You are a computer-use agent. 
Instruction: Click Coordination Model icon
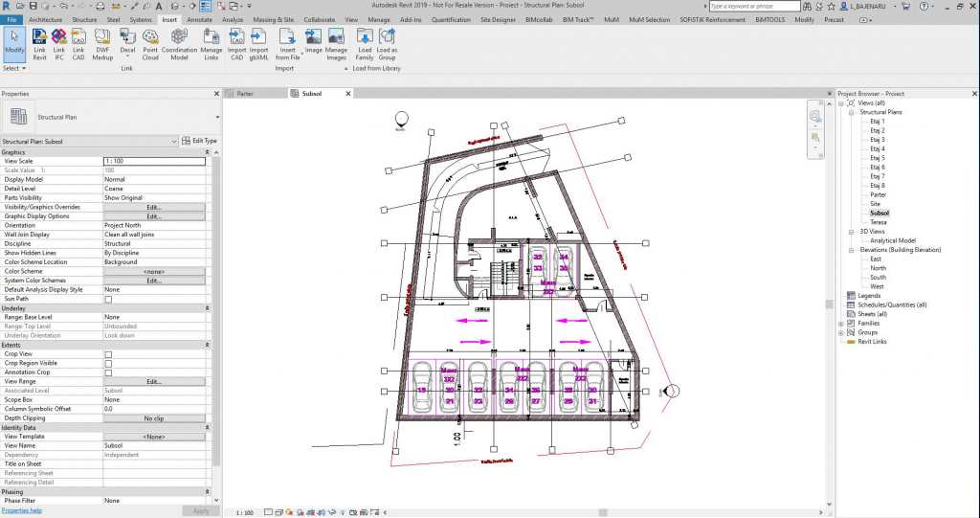tap(179, 37)
